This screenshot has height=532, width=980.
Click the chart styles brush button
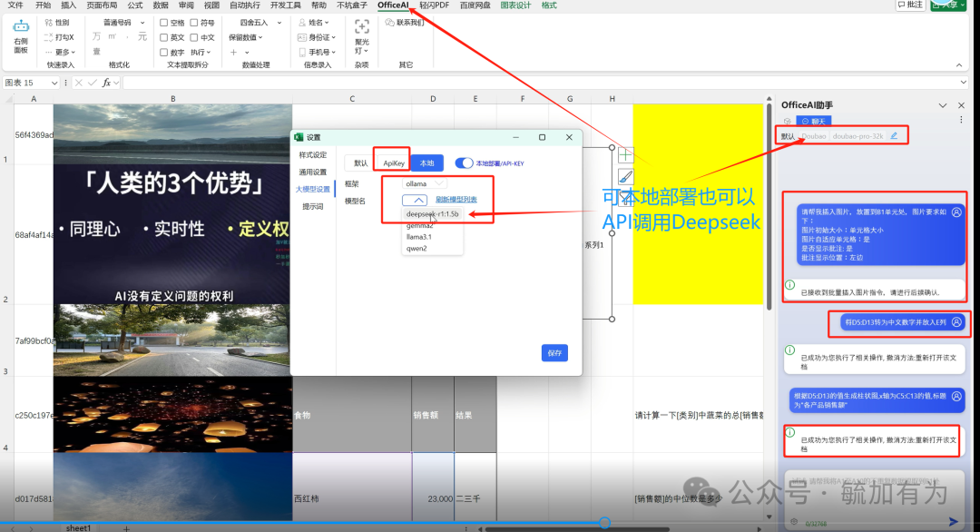pos(625,177)
